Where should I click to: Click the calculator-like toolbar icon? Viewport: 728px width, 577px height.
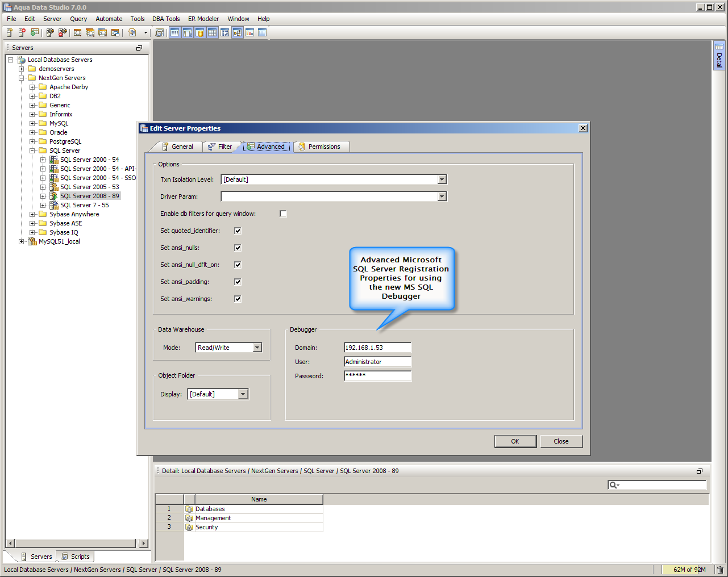(x=160, y=32)
